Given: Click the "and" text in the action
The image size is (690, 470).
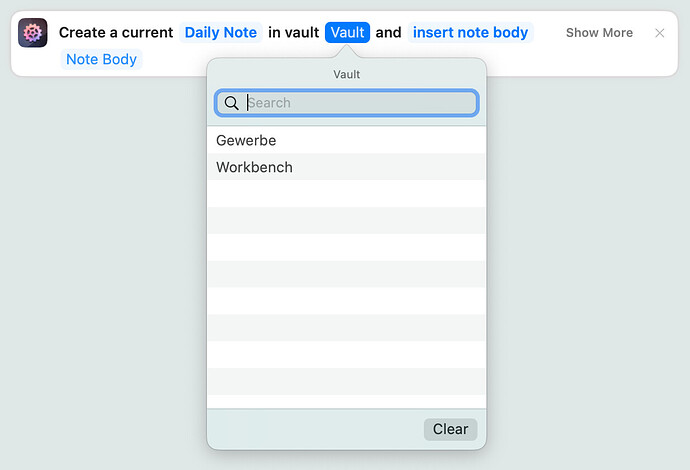Looking at the screenshot, I should pos(388,33).
